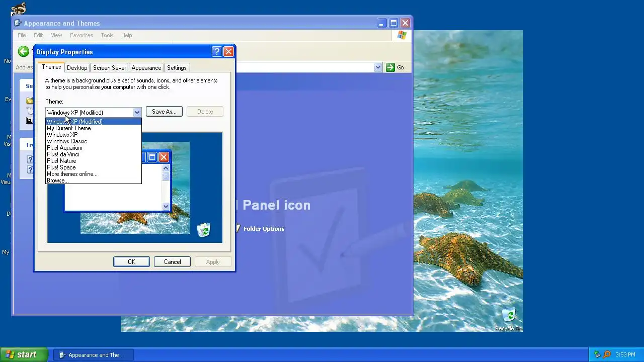Click the magnifier tray icon
Image resolution: width=644 pixels, height=362 pixels.
(x=607, y=354)
